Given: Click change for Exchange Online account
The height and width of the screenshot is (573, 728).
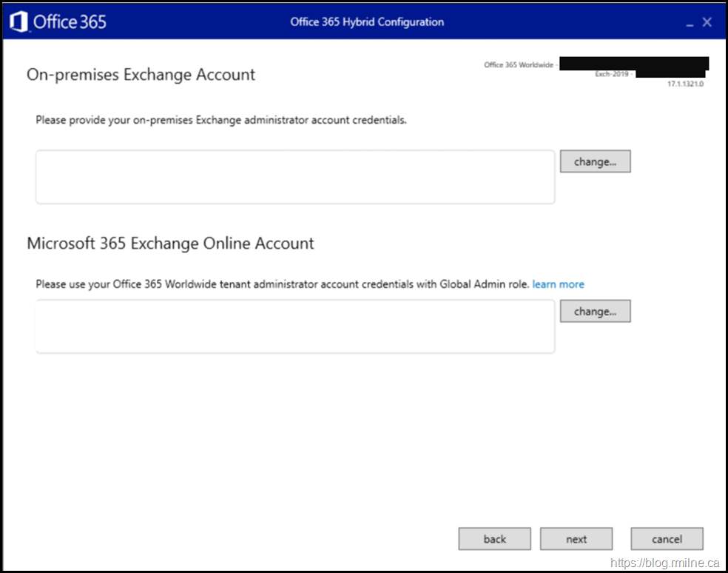Looking at the screenshot, I should click(x=595, y=312).
